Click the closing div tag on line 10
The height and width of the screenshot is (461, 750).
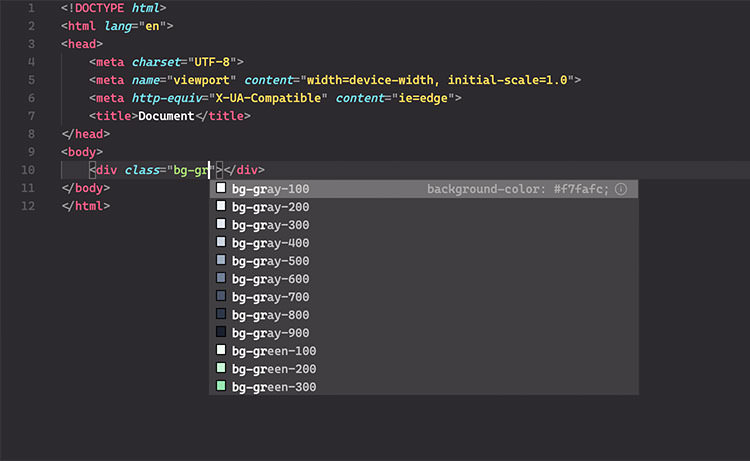tap(244, 170)
